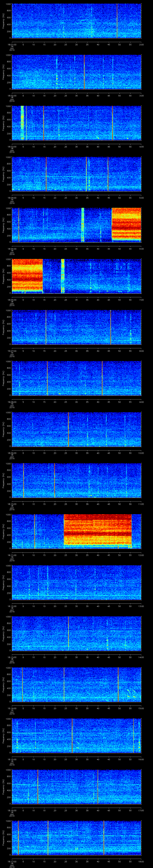The width and height of the screenshot is (153, 868).
Task: Choose the spectrogram panel starting at 18:09:00
Action: click(76, 429)
